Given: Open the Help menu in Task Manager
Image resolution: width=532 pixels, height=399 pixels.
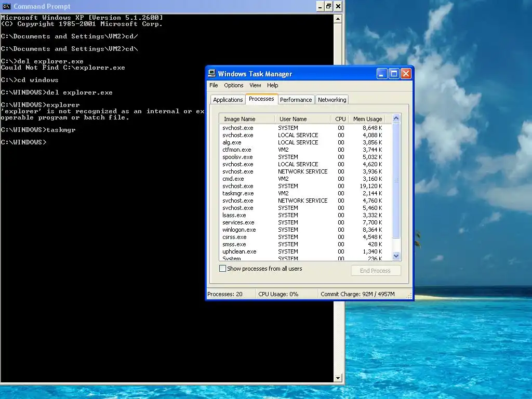Looking at the screenshot, I should point(272,85).
